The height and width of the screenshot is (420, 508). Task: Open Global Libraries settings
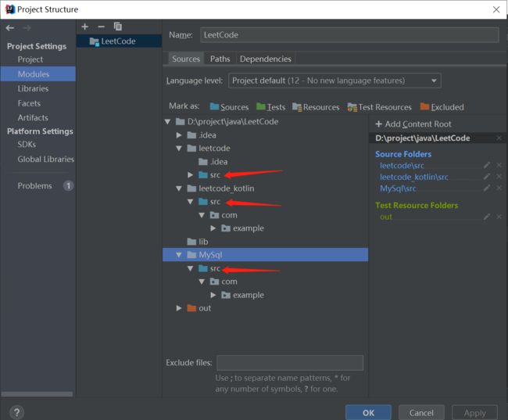[x=45, y=159]
